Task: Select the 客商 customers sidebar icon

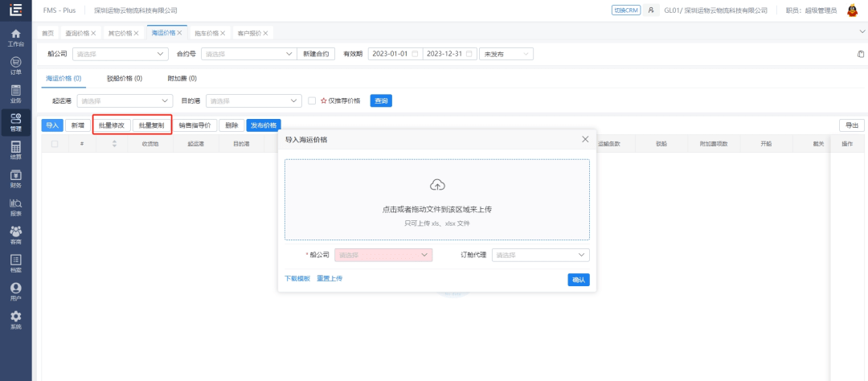Action: [15, 236]
